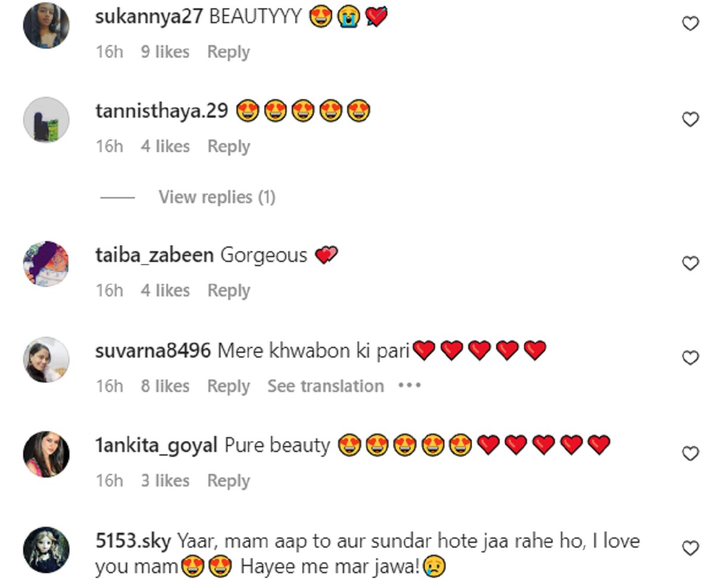713x588 pixels.
Task: Expand View replies (1) under tannisthaya.29
Action: click(217, 197)
